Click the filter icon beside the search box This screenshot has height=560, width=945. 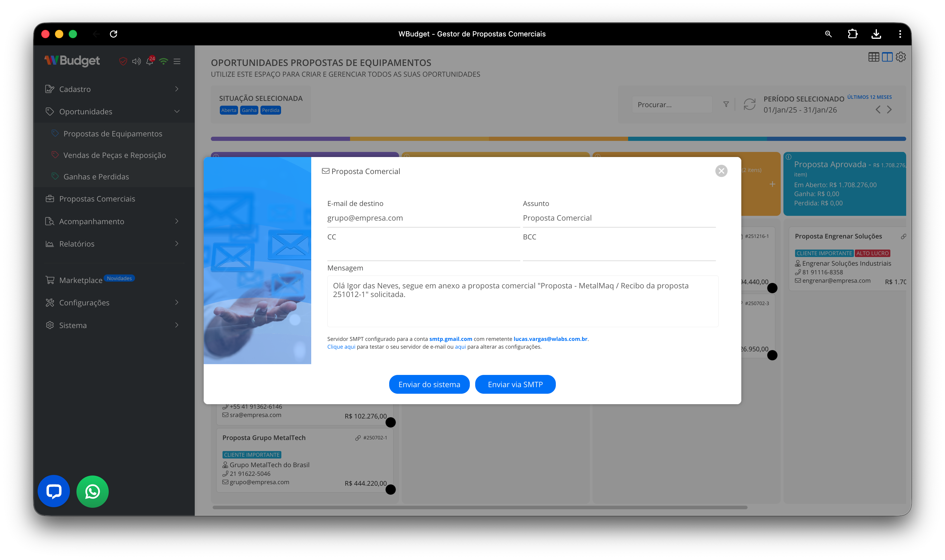726,104
